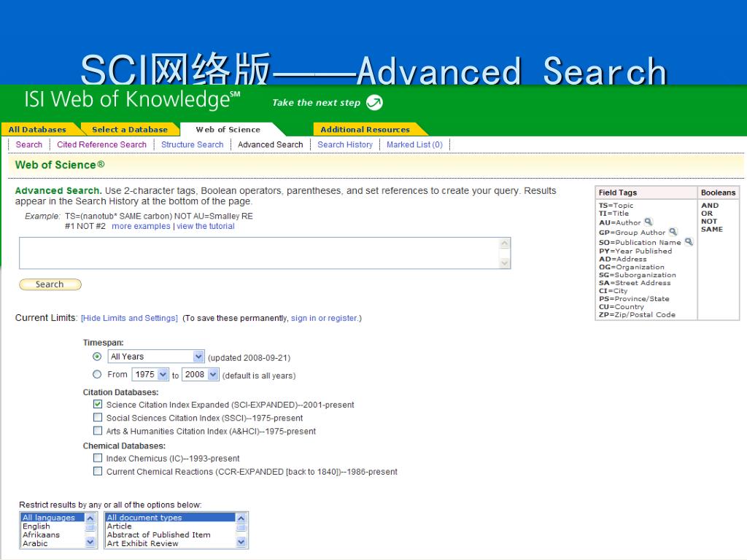
Task: Open Cited Reference Search
Action: click(x=101, y=144)
